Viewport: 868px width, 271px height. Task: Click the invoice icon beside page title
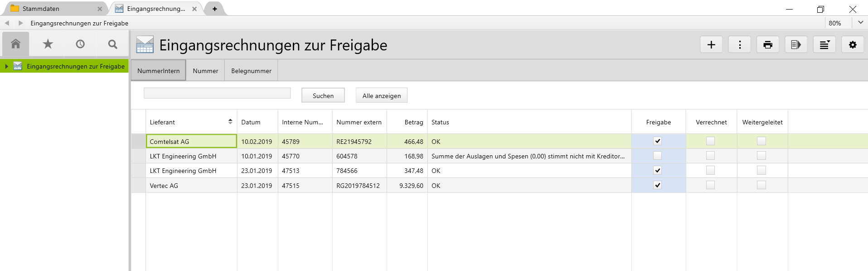coord(145,44)
